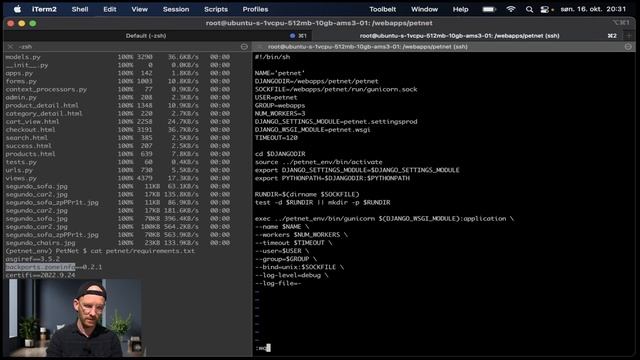Click the window title /webapps/petnet

(x=319, y=23)
